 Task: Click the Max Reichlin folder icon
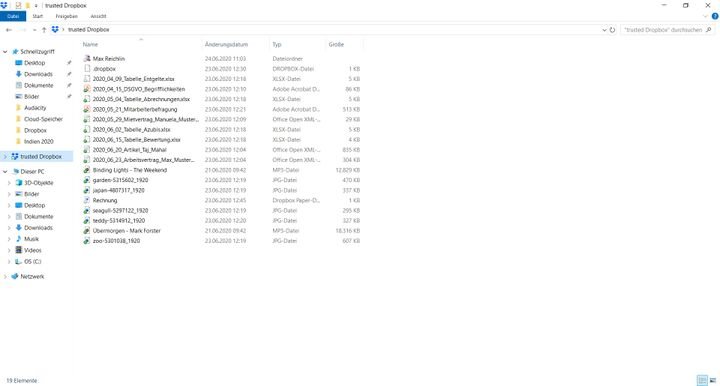pyautogui.click(x=87, y=58)
